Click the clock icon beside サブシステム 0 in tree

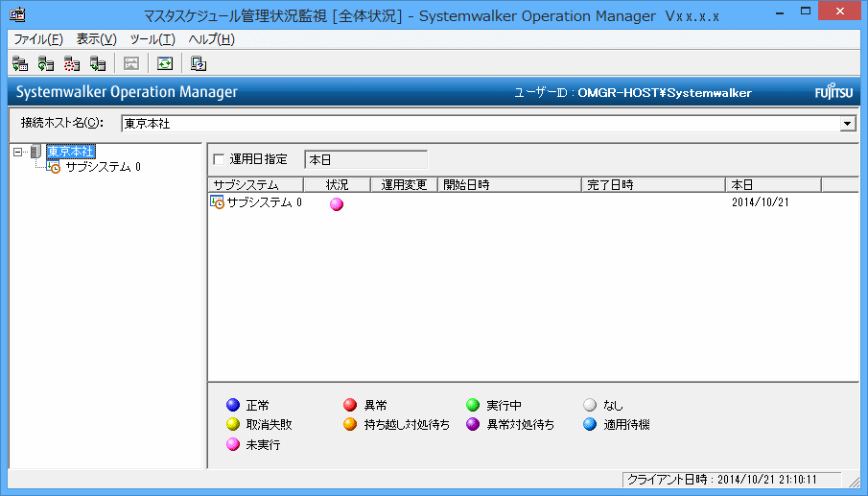53,167
